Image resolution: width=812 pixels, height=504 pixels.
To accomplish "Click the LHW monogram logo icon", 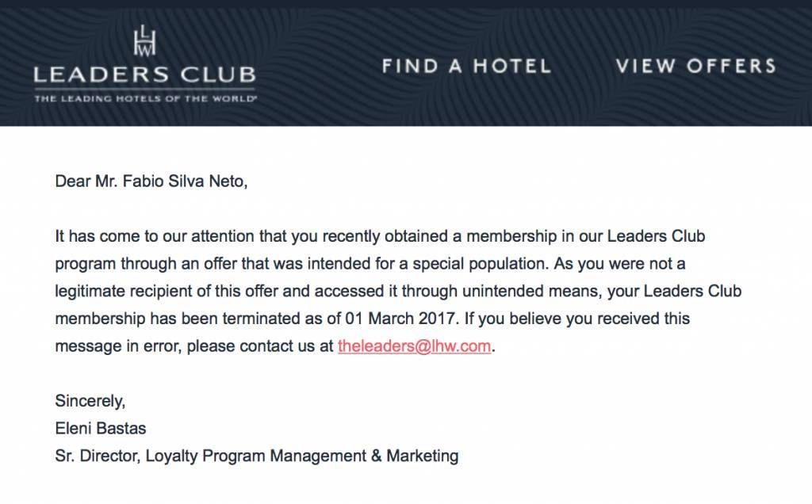I will tap(144, 41).
